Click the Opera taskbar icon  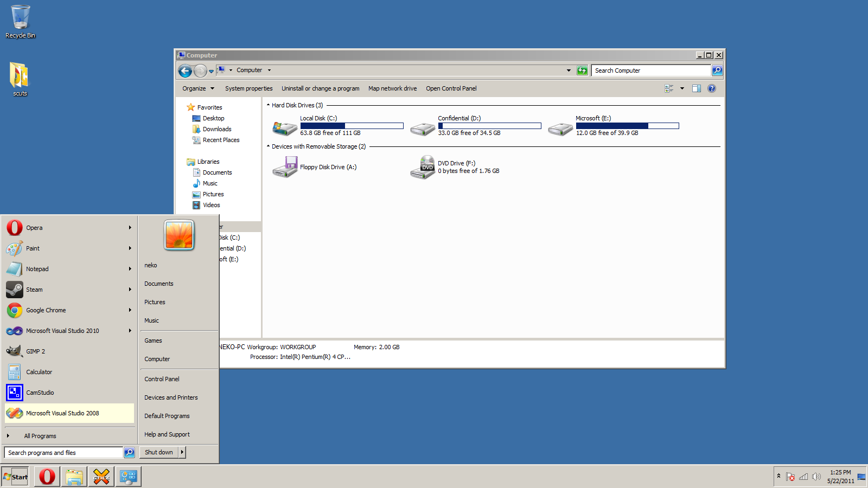click(47, 477)
